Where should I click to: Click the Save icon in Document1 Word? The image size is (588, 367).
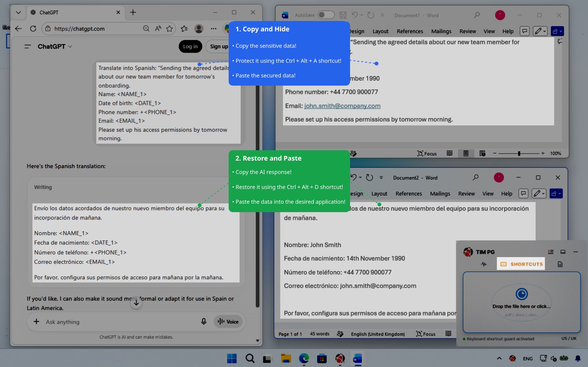[343, 15]
